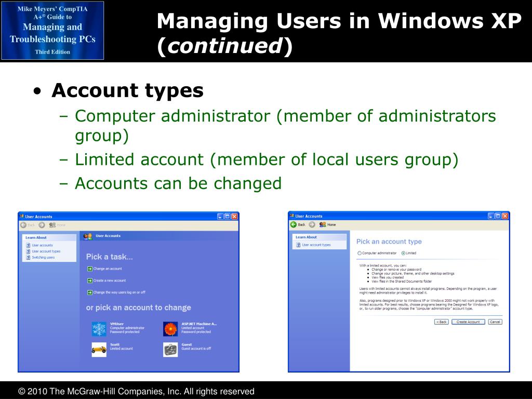Close the right User Accounts window

[505, 216]
